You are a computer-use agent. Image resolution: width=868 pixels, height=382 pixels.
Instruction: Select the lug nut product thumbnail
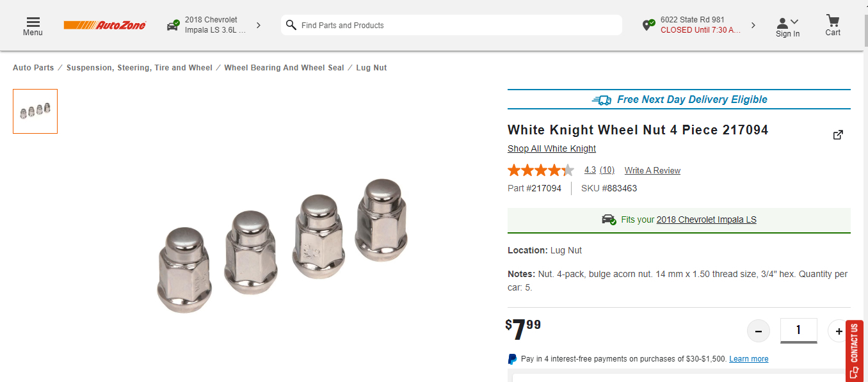click(35, 111)
